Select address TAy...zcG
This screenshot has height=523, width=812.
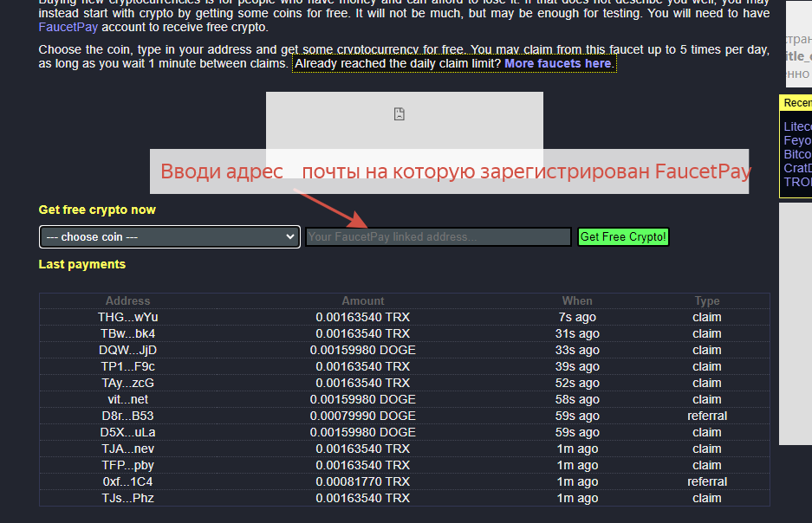(x=128, y=384)
